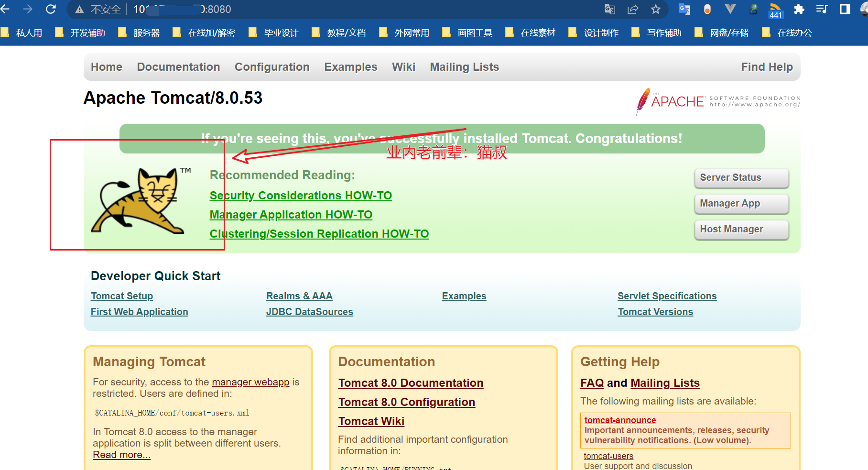Open Examples in the top nav bar
The width and height of the screenshot is (868, 470).
tap(351, 67)
